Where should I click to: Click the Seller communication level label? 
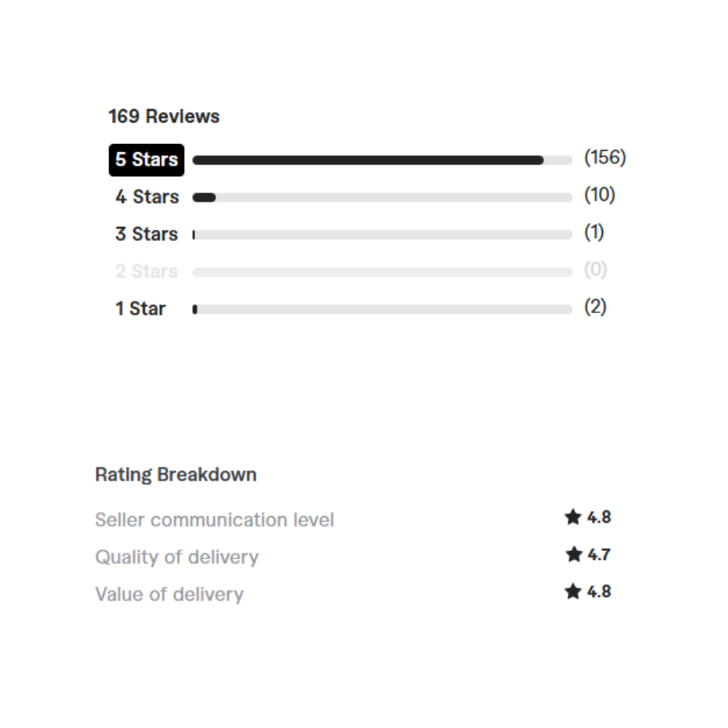coord(215,520)
